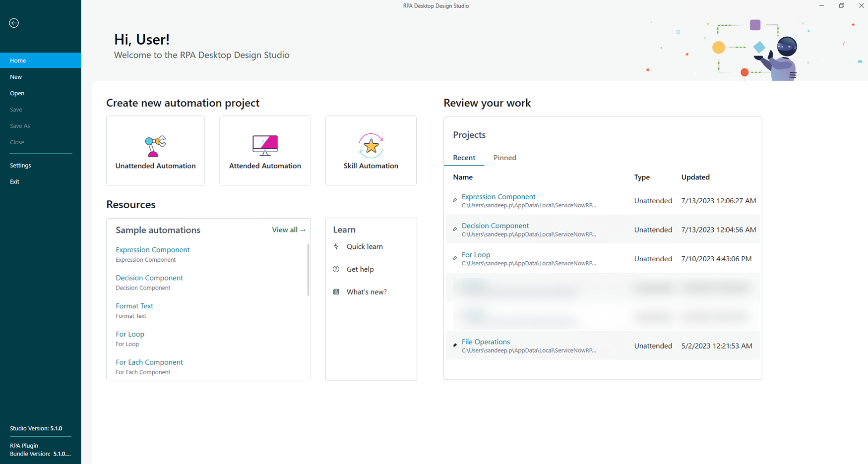868x464 pixels.
Task: Click the 7/13/2023 12:04:56 AM date
Action: pos(719,230)
